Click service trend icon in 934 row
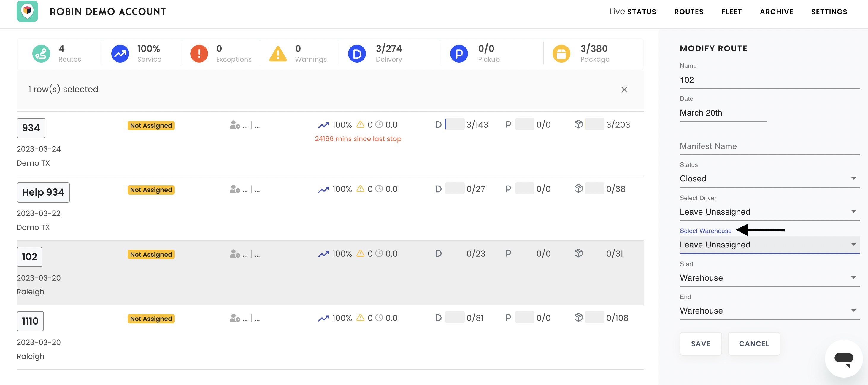The image size is (868, 385). click(x=323, y=125)
